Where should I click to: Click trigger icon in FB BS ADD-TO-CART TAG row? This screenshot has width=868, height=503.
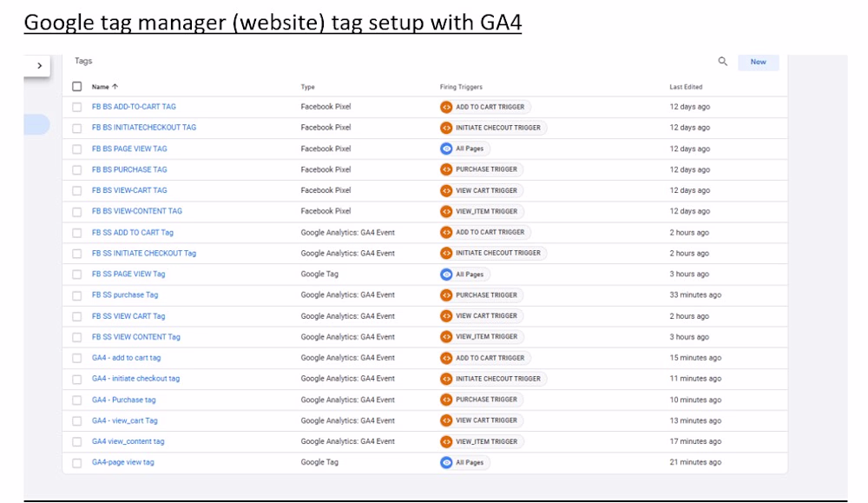click(446, 107)
